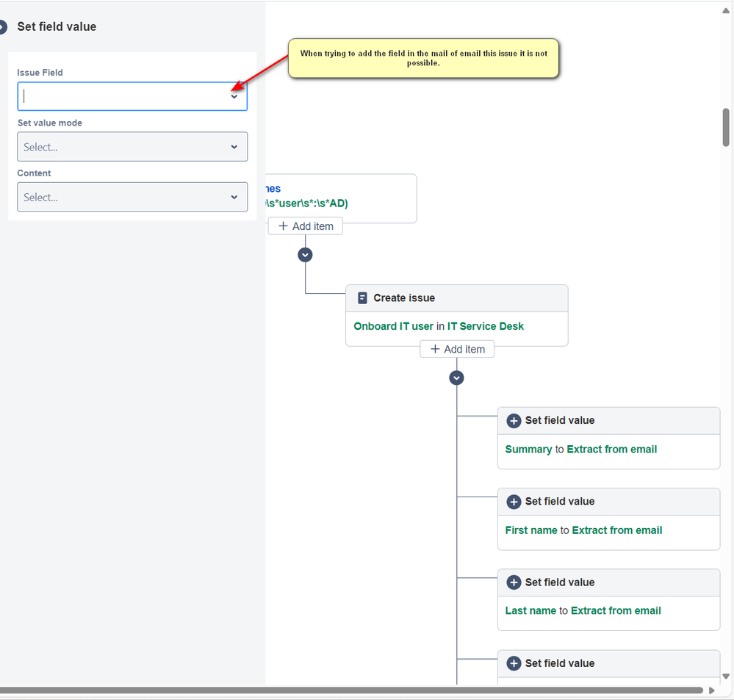Click the Set field value panel header icon

[3, 26]
